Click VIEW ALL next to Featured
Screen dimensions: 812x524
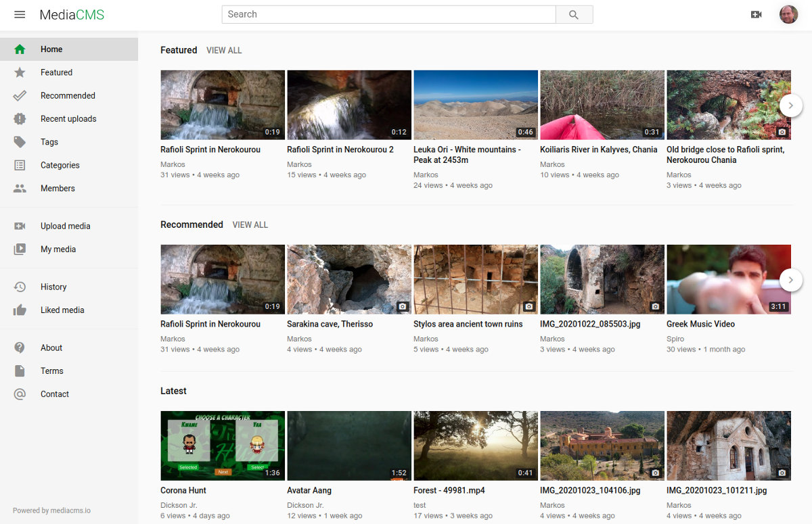tap(224, 50)
